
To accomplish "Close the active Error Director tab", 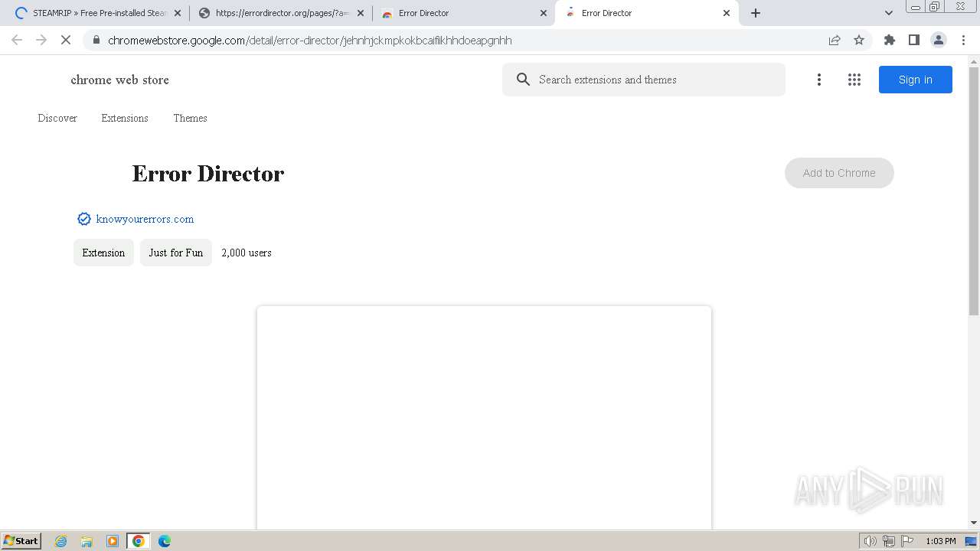I will 727,13.
